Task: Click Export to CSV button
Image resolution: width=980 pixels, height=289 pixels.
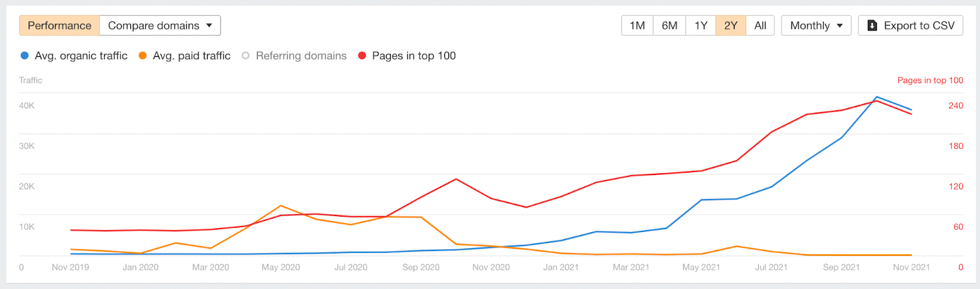Action: click(911, 26)
